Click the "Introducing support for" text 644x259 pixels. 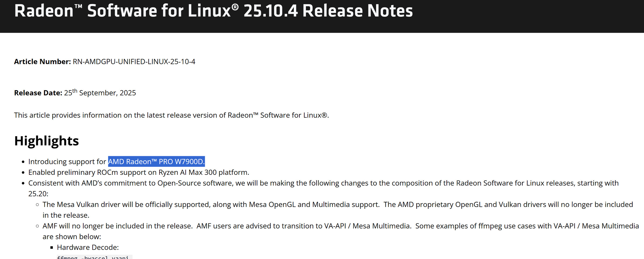67,162
